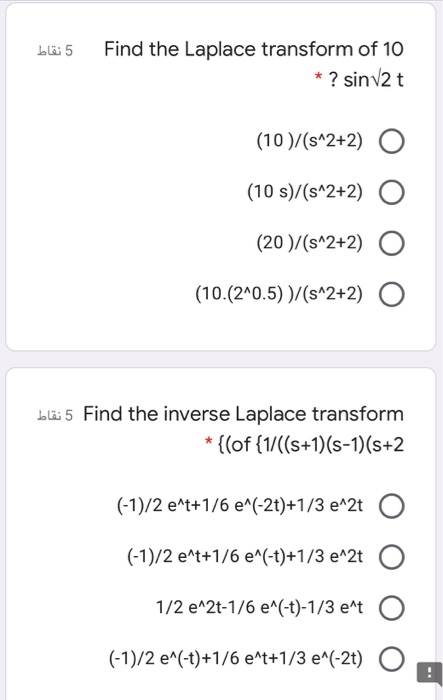Pick radio circle for (-1)/2 e^(-t)+1/6 e^t+1/3 e^(-2t)

[x=392, y=659]
